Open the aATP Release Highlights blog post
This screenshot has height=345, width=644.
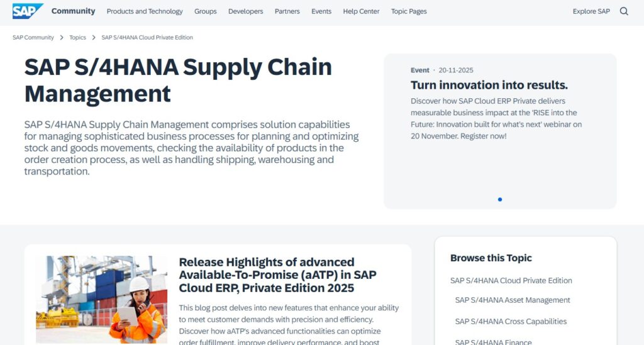pyautogui.click(x=277, y=275)
